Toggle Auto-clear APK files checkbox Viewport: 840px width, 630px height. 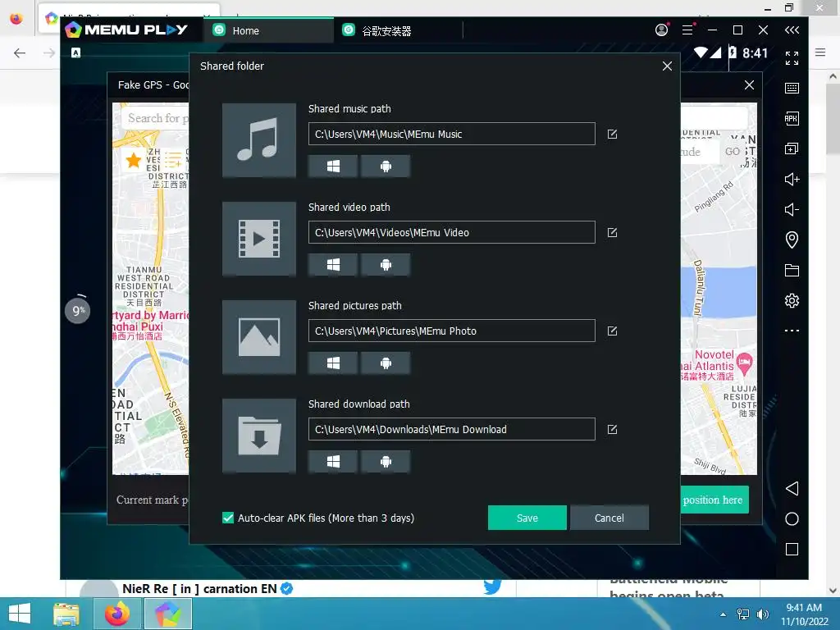[228, 518]
